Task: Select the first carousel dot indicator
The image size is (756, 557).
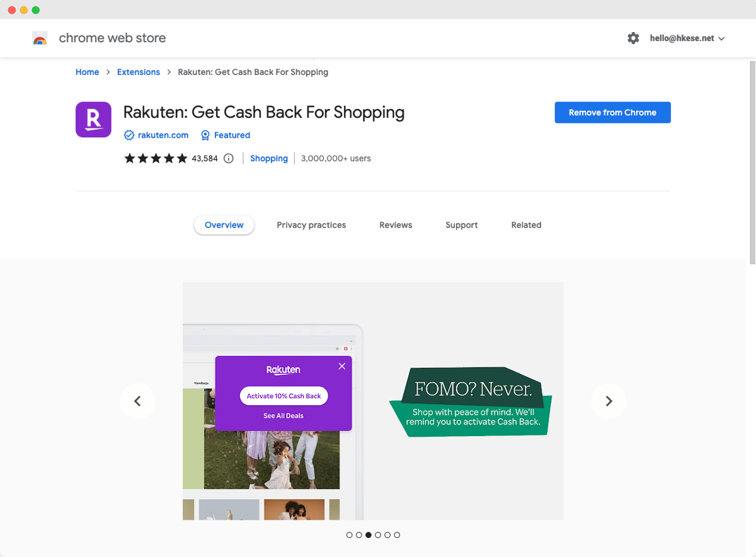Action: click(350, 535)
